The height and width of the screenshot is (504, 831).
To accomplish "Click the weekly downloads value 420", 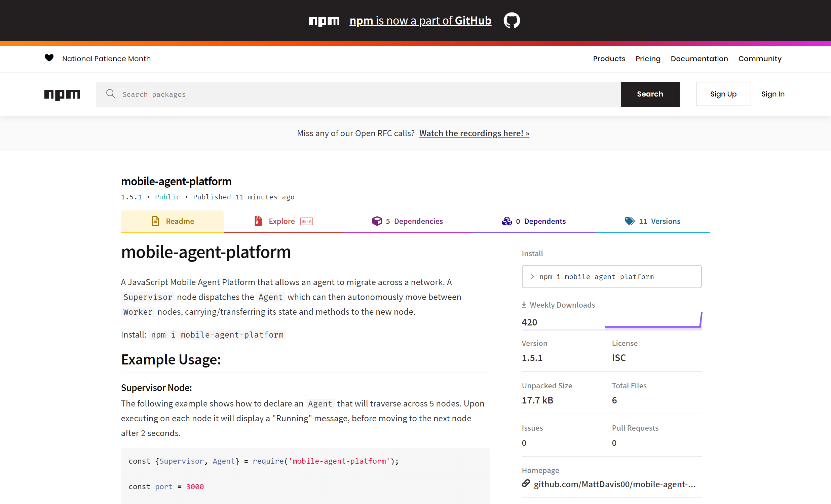I will pyautogui.click(x=529, y=322).
